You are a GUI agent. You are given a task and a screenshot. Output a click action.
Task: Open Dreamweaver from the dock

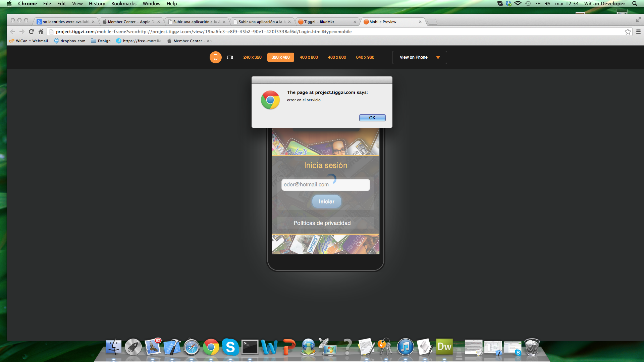point(444,346)
